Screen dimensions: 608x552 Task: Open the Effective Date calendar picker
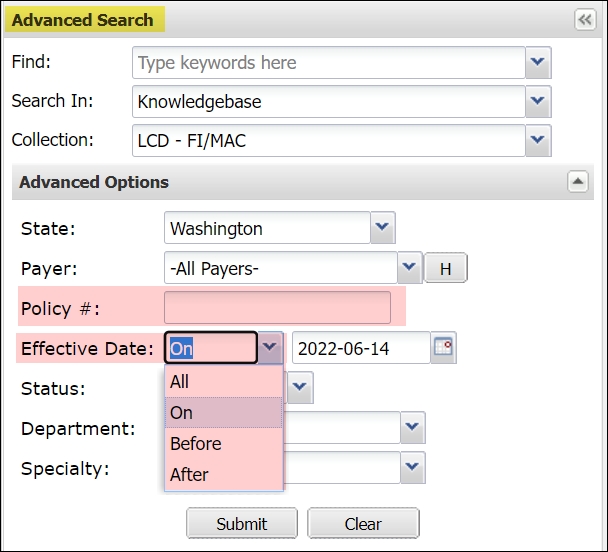[x=442, y=348]
